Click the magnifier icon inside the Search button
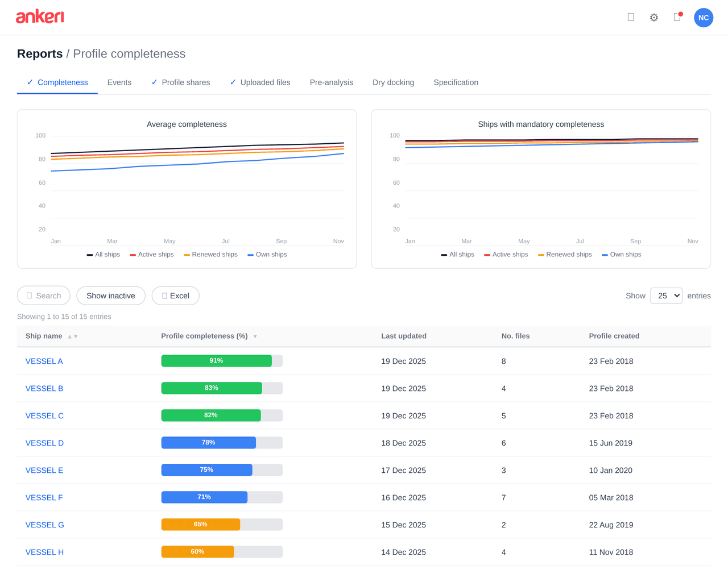 [29, 296]
